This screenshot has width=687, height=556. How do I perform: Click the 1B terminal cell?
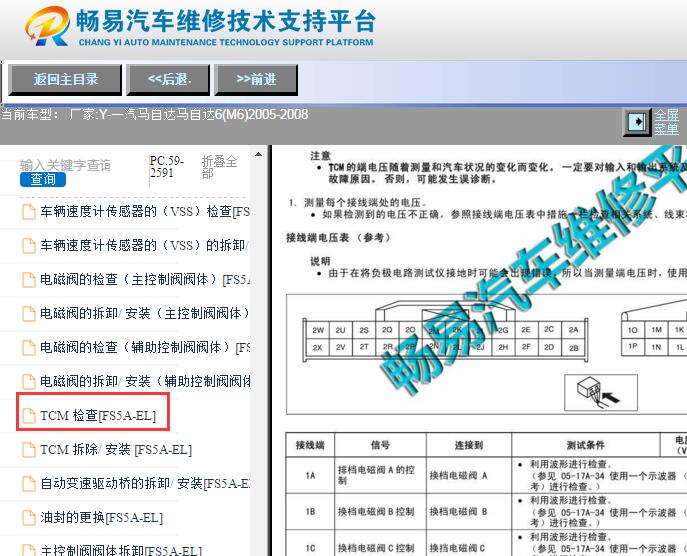[310, 511]
